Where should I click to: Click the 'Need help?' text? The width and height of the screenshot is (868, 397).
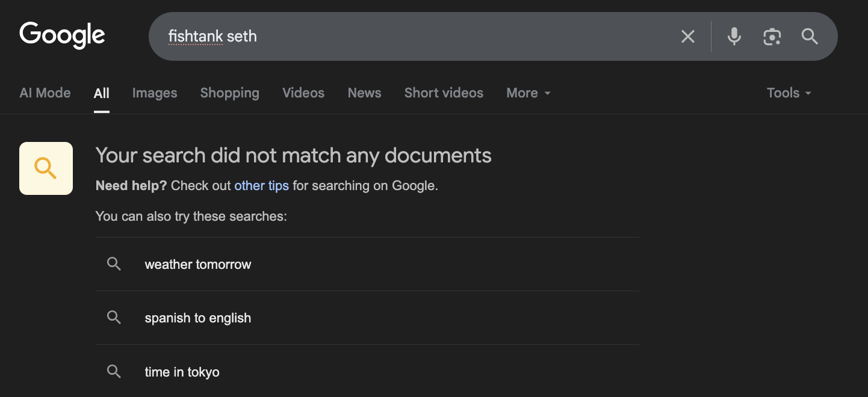[131, 186]
